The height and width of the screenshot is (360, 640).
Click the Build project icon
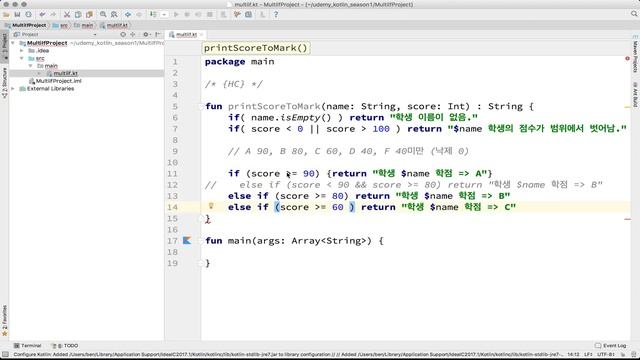(x=153, y=14)
